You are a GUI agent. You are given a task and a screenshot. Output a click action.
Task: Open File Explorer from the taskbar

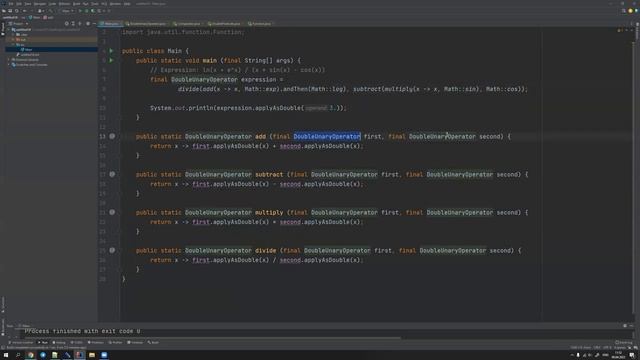coord(92,355)
